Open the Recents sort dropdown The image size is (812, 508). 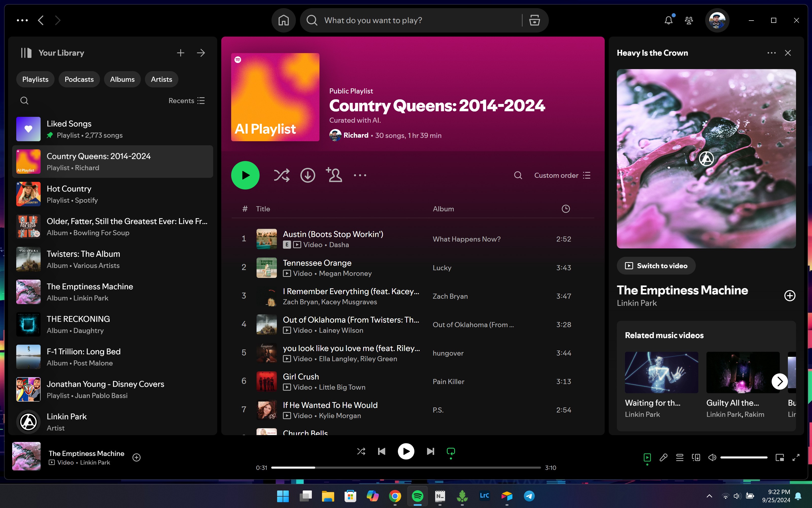(x=187, y=101)
